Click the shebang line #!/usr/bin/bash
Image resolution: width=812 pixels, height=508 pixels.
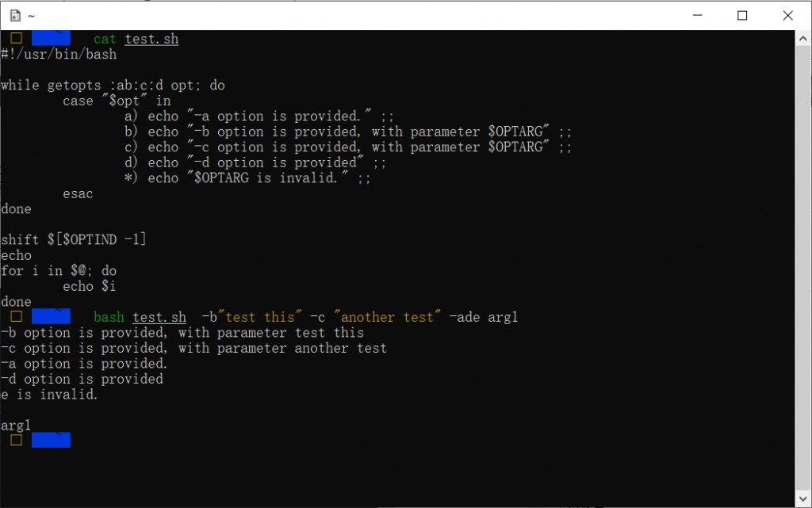pos(59,55)
